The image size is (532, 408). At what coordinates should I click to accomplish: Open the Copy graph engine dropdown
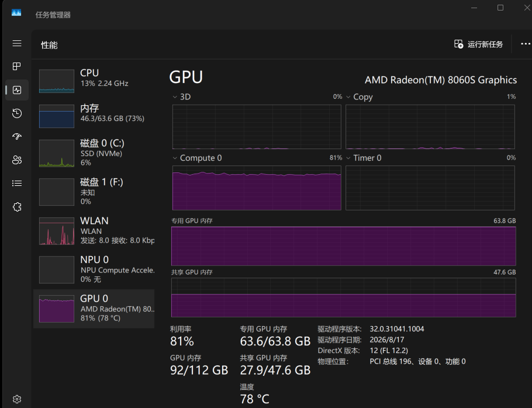click(x=348, y=97)
